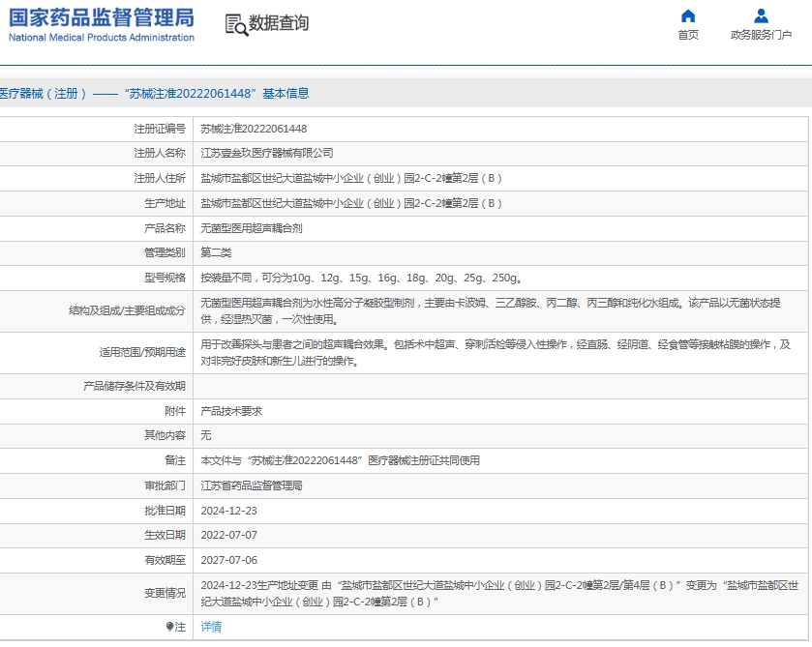Click expiry date 2027-07-06
The image size is (812, 647).
point(229,560)
